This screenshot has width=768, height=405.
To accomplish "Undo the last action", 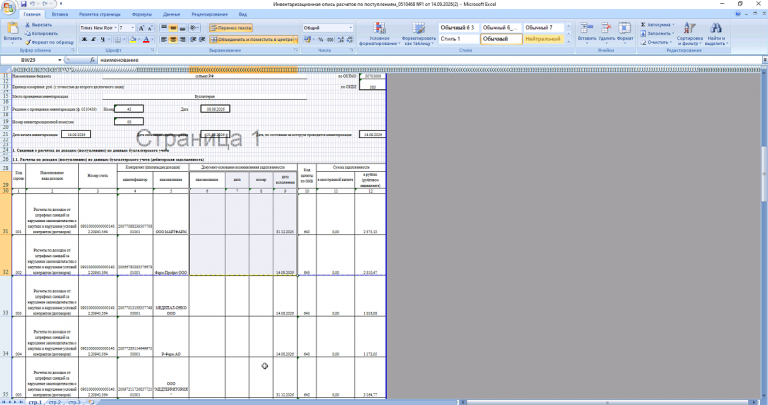I will tap(33, 4).
